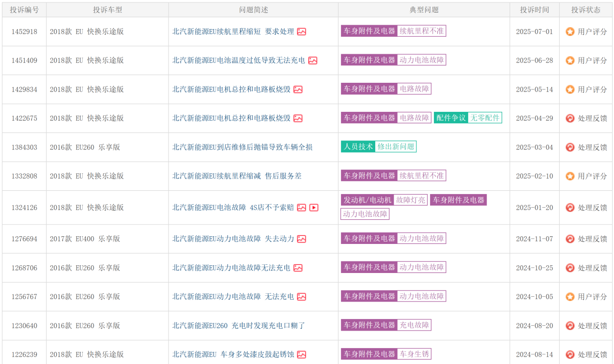Click image icon in complaint 1452918 row
The width and height of the screenshot is (614, 364).
point(301,31)
